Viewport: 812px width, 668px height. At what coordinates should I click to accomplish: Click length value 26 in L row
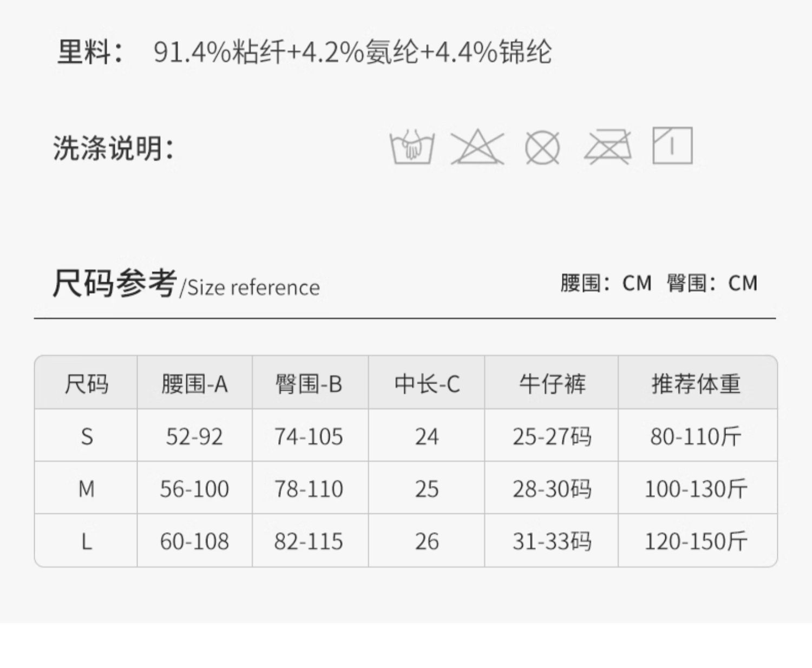tap(427, 541)
